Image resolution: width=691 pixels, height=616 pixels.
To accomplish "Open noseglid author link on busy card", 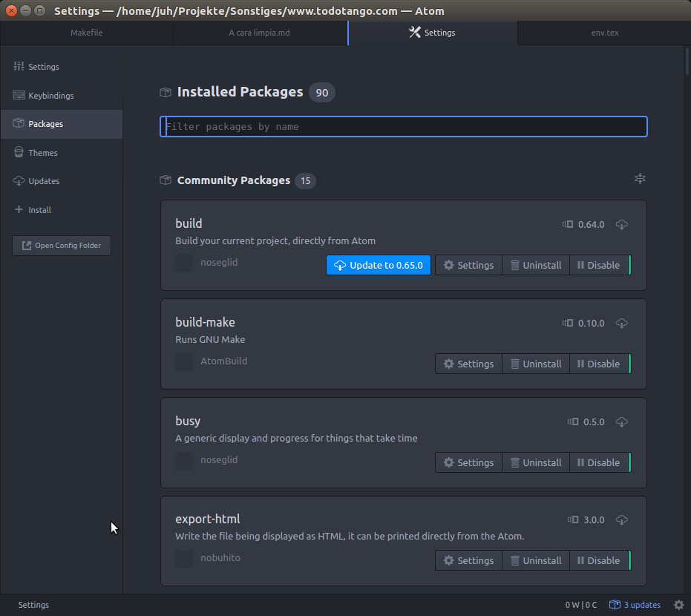I will (x=219, y=459).
